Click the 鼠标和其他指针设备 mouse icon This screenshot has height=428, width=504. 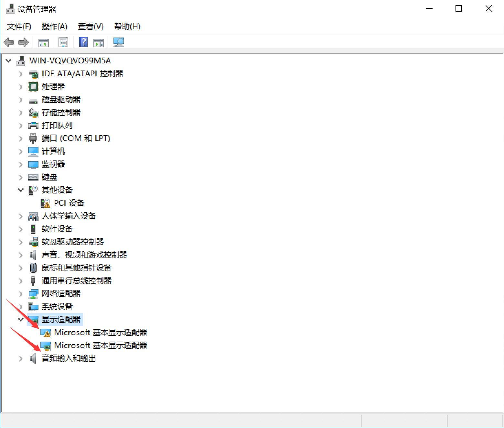(x=33, y=268)
